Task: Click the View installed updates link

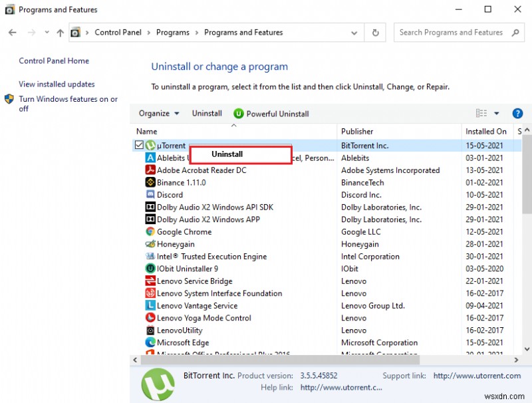Action: [x=57, y=84]
